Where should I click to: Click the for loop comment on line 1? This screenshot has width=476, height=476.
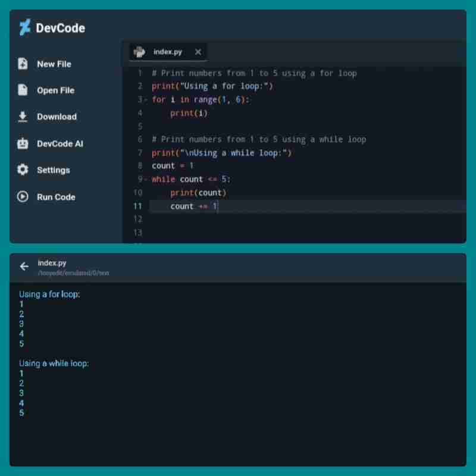255,73
